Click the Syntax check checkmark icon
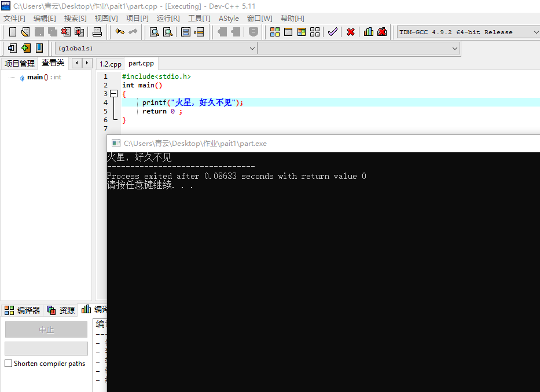Viewport: 540px width, 392px height. [332, 32]
